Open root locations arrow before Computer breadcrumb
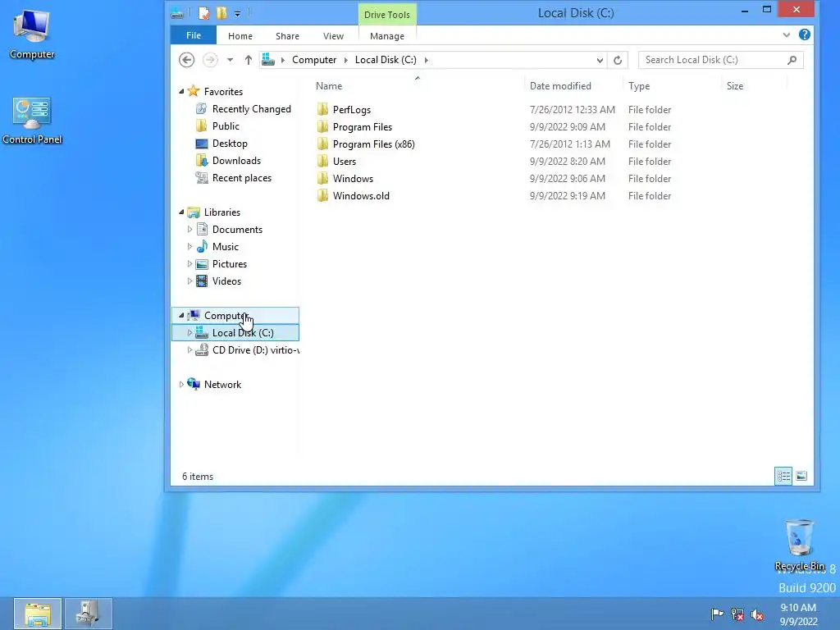The height and width of the screenshot is (630, 840). coord(283,60)
